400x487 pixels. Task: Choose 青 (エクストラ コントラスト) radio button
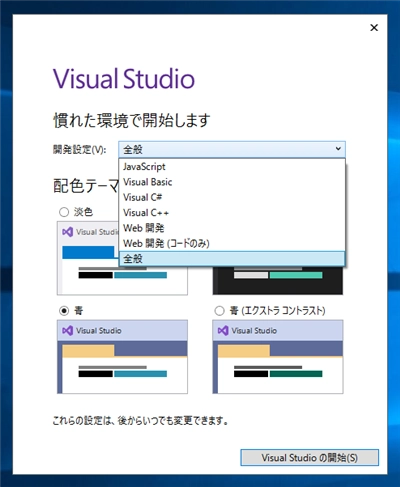219,311
